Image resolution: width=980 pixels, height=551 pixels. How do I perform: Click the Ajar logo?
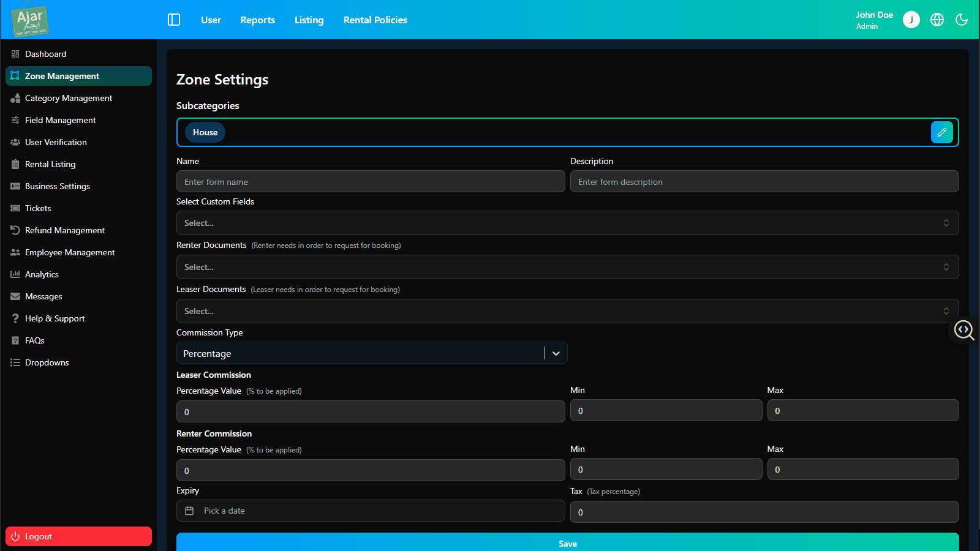click(30, 20)
